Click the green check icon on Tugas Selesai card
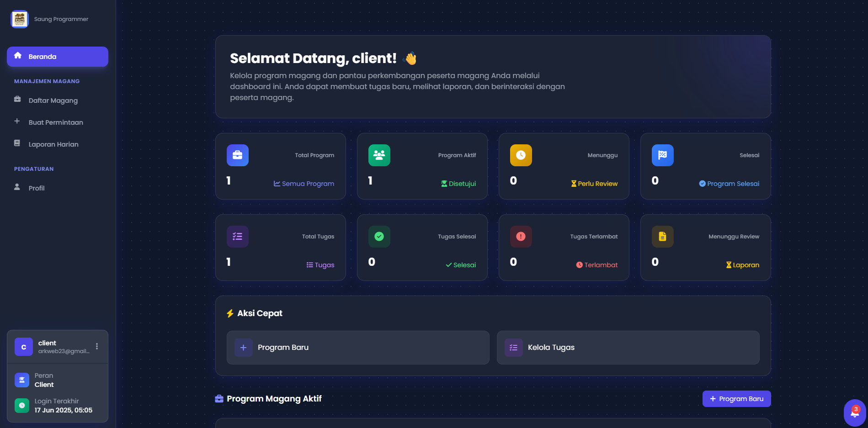This screenshot has height=428, width=868. [379, 236]
